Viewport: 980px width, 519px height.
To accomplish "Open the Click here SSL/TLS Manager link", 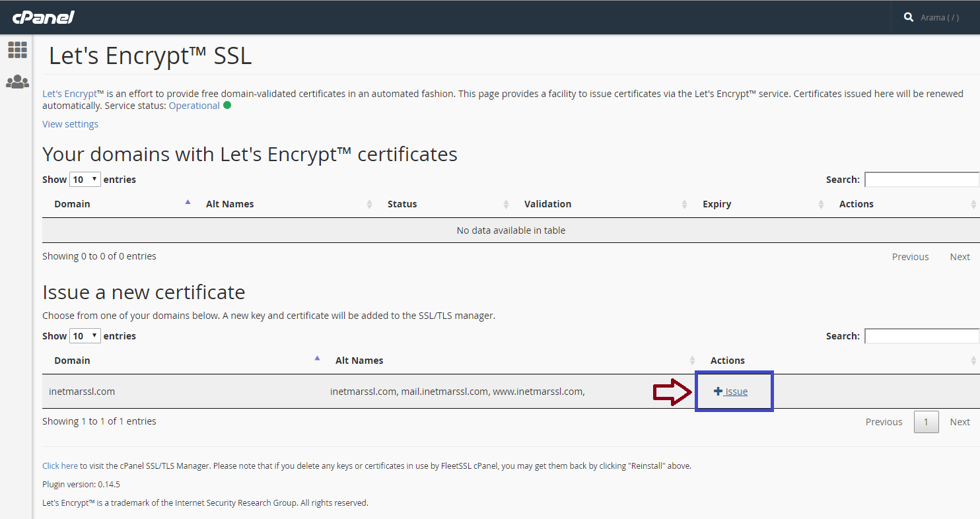I will [x=60, y=466].
